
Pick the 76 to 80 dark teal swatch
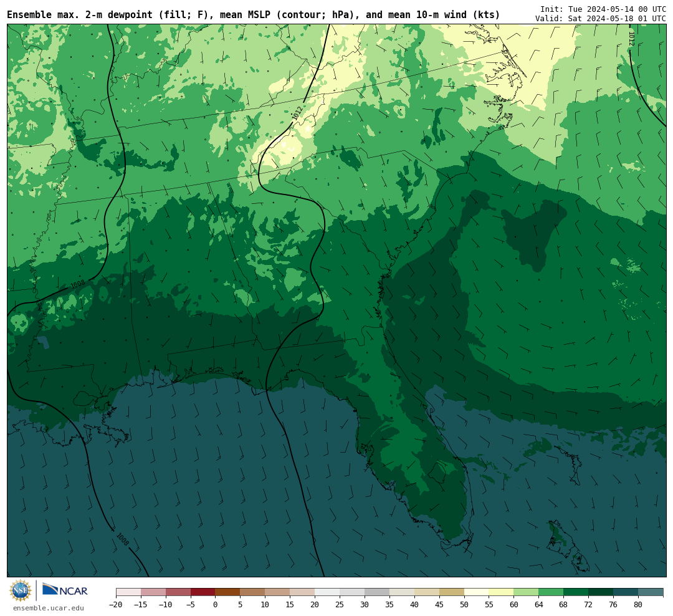626,592
